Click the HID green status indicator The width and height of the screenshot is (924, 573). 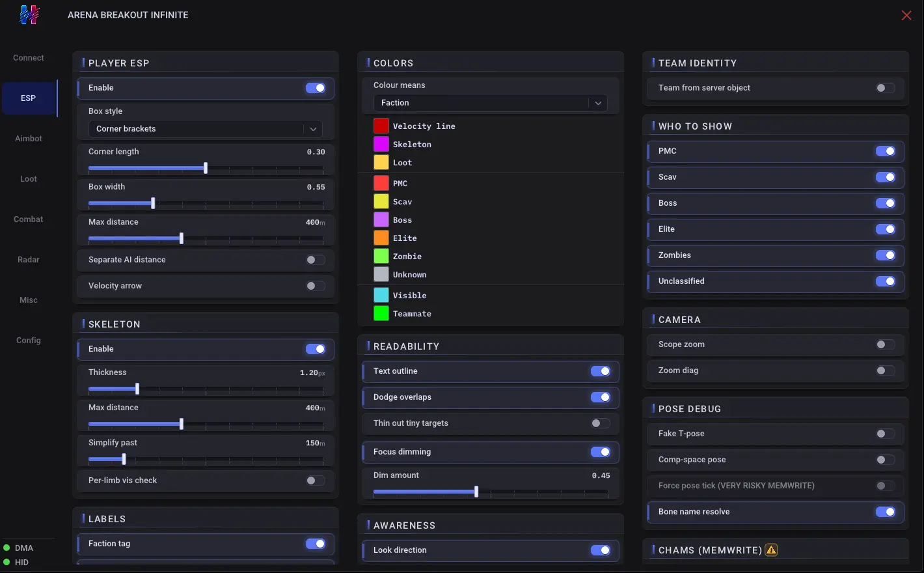point(7,563)
